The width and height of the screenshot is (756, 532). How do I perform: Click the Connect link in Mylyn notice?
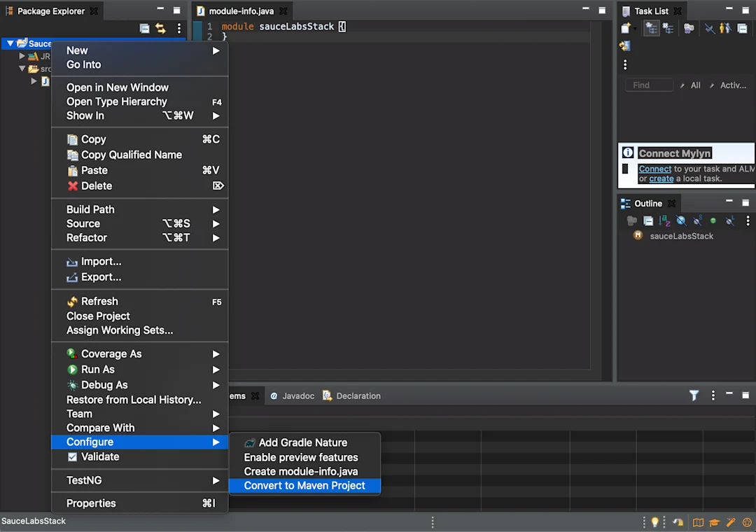[x=654, y=169]
